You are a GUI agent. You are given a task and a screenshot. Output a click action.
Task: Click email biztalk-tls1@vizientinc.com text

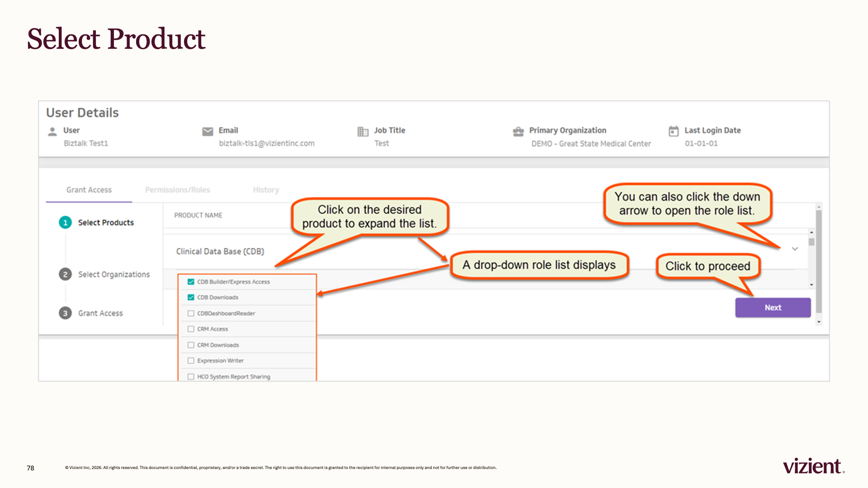(x=267, y=143)
